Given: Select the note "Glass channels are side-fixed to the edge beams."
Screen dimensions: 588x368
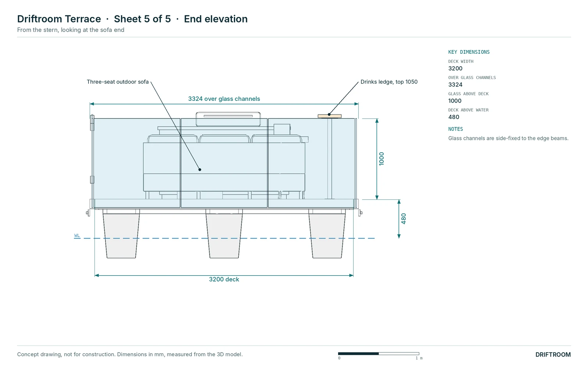Looking at the screenshot, I should 508,138.
